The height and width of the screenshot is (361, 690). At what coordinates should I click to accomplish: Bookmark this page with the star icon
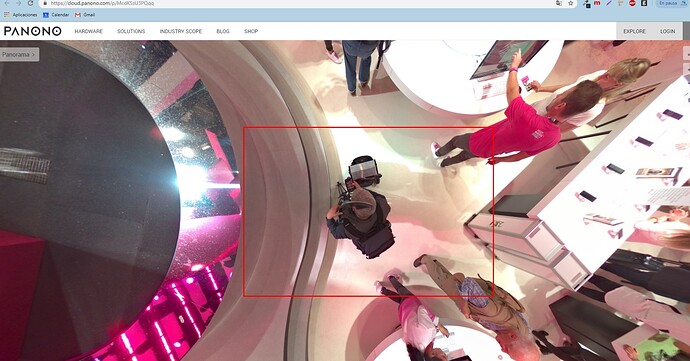[571, 3]
